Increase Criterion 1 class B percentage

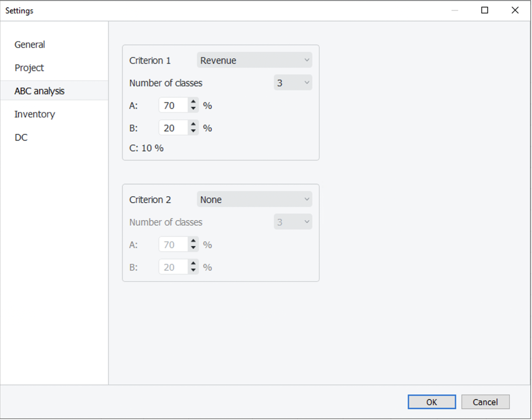194,124
